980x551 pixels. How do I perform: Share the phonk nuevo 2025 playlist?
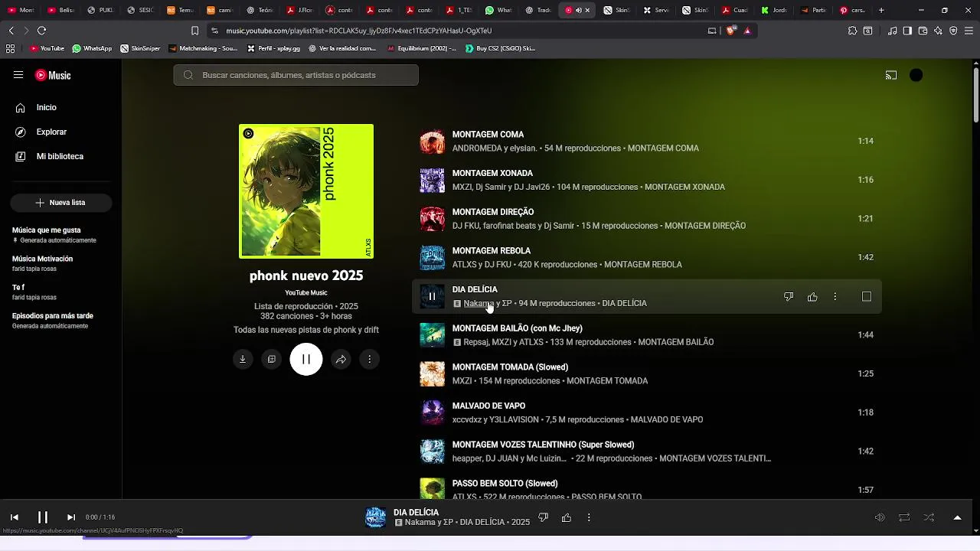pyautogui.click(x=341, y=359)
